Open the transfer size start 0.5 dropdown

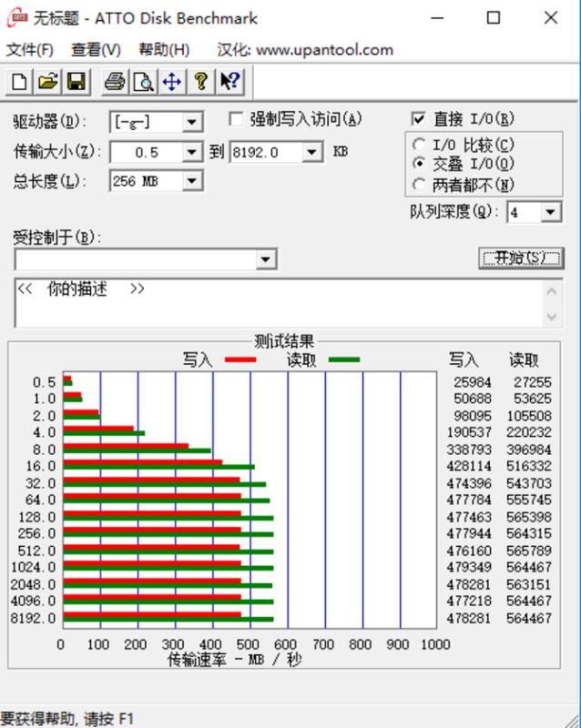(x=192, y=152)
